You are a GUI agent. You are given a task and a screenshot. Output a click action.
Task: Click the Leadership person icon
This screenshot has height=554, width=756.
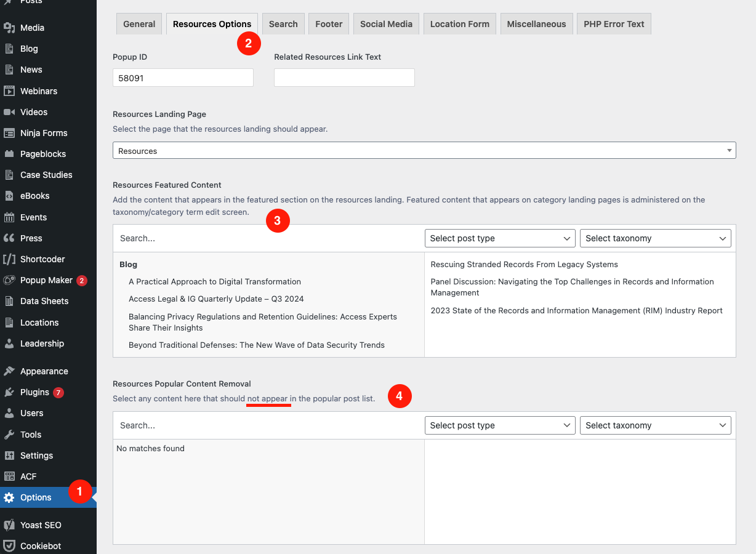point(9,343)
